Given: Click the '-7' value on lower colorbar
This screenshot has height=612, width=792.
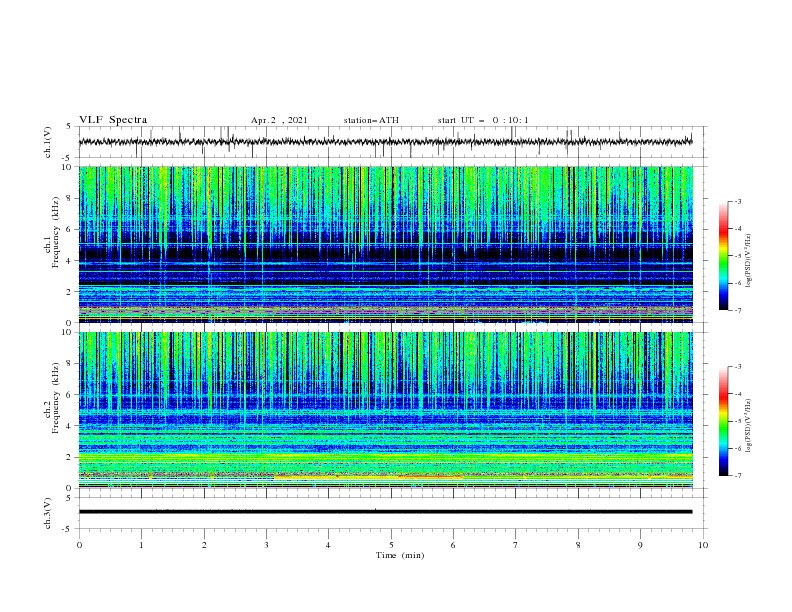Looking at the screenshot, I should (737, 476).
